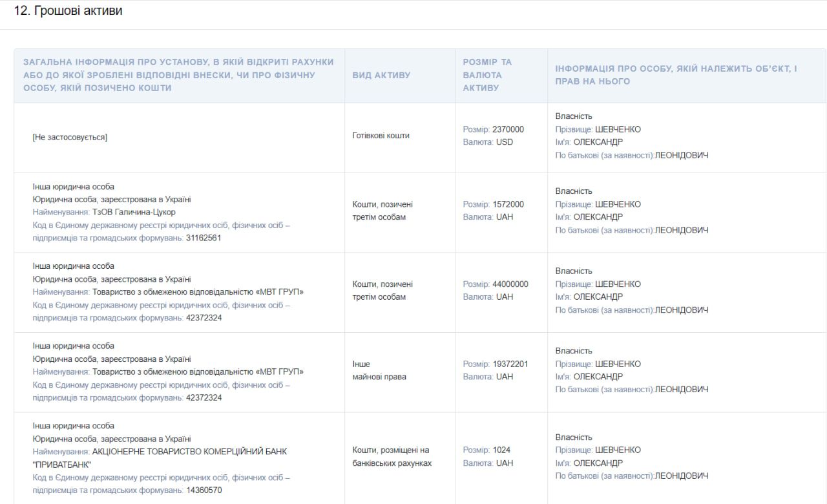
Task: Click "Кошти, розміщені на банківських рахунках" cell
Action: (x=392, y=457)
